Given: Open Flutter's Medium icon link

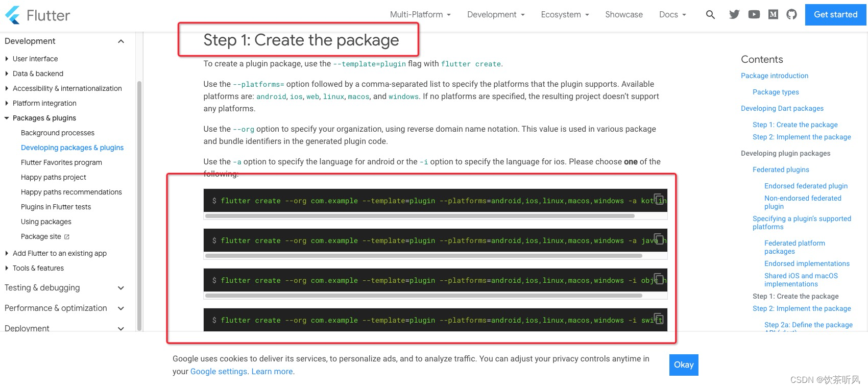Looking at the screenshot, I should point(773,14).
